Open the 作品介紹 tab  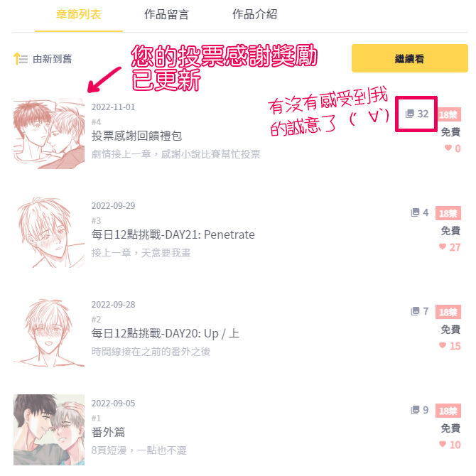[x=254, y=14]
